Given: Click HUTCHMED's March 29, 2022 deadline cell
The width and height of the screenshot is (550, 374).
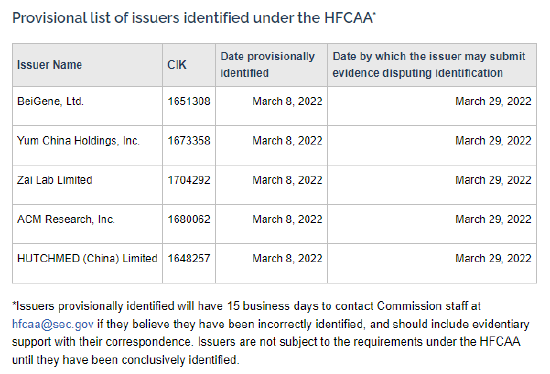Looking at the screenshot, I should 432,263.
